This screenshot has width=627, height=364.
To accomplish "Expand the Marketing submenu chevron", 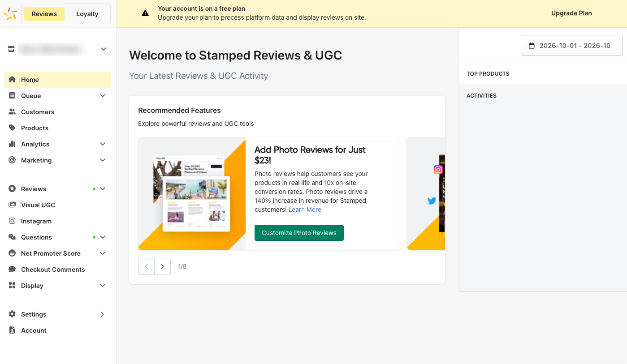I will click(x=103, y=160).
